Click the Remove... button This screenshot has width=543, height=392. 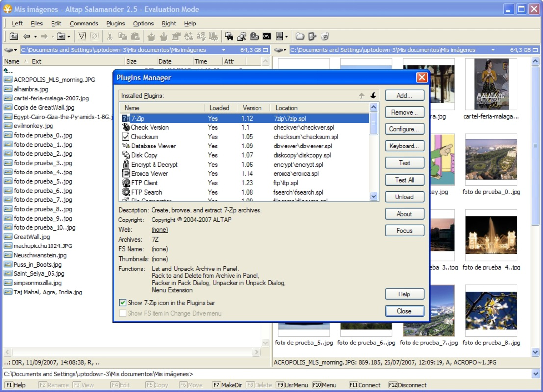(404, 112)
